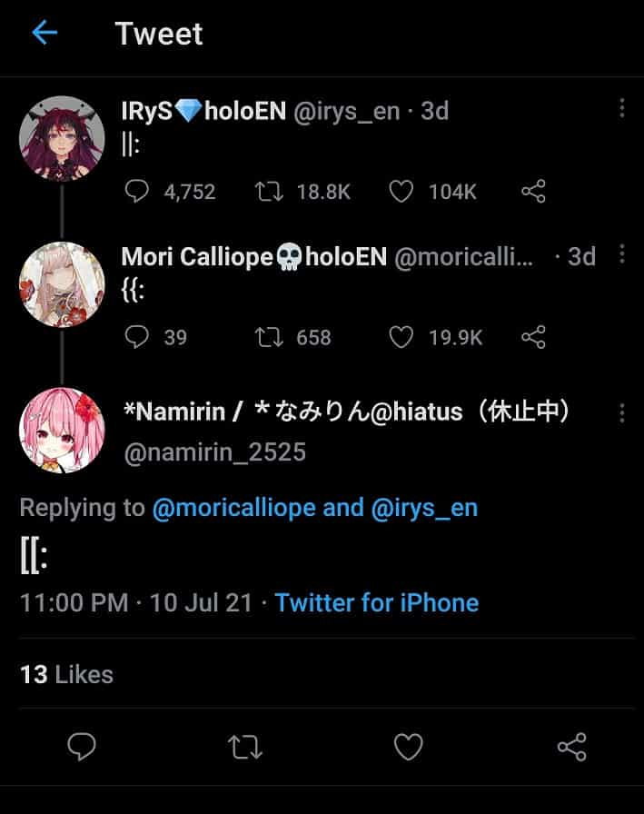
Task: Open Mori Calliope's avatar
Action: coord(62,284)
